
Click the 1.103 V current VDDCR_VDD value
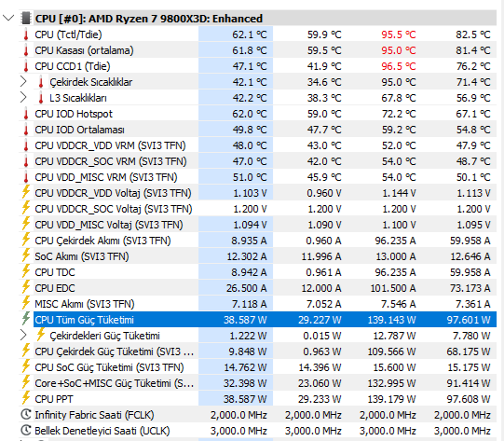click(x=250, y=193)
